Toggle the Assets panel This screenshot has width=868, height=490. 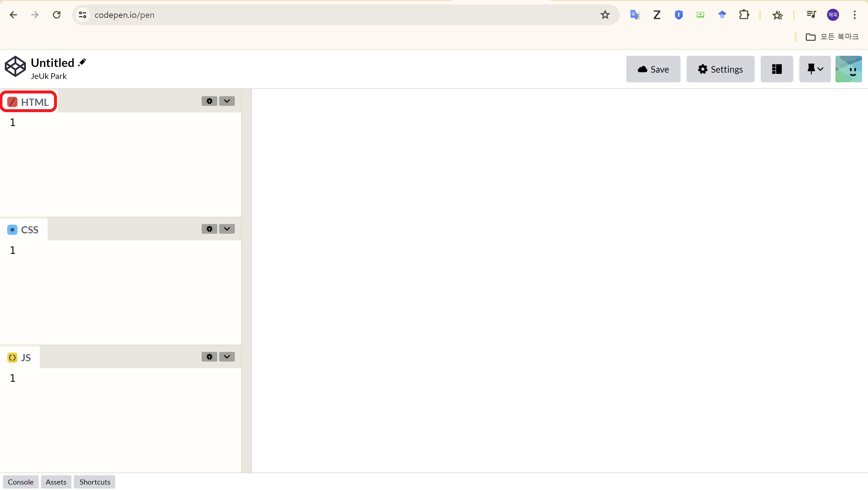click(56, 482)
